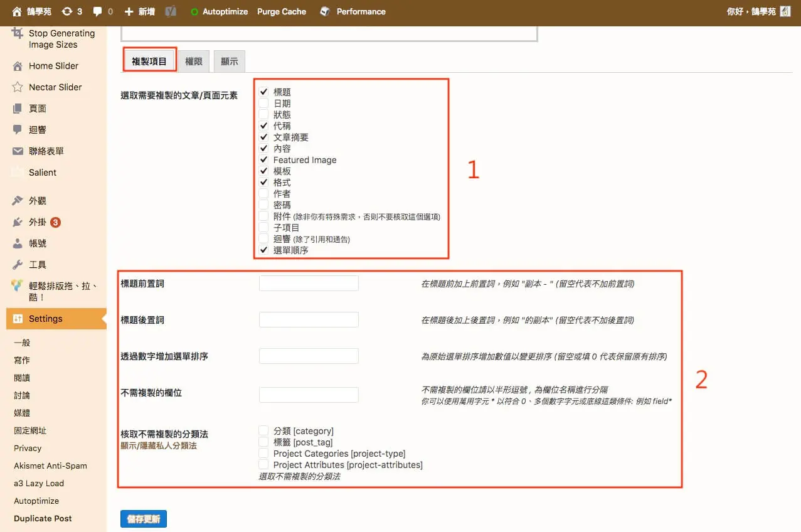Switch to the 顯示 tab

click(230, 61)
